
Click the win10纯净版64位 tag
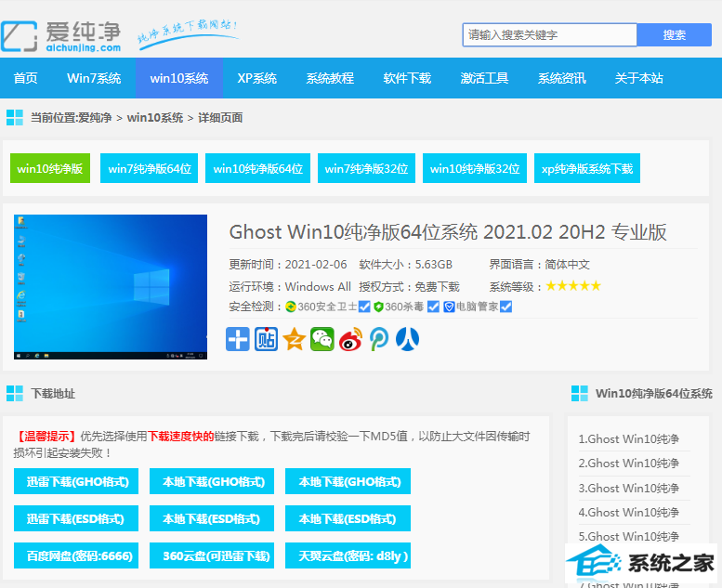(x=258, y=168)
